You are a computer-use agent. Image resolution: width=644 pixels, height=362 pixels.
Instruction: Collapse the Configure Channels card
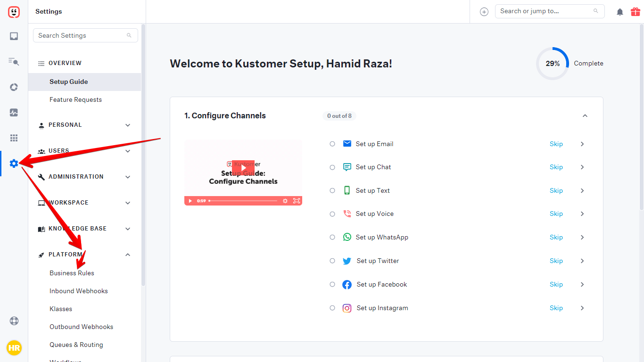(585, 116)
